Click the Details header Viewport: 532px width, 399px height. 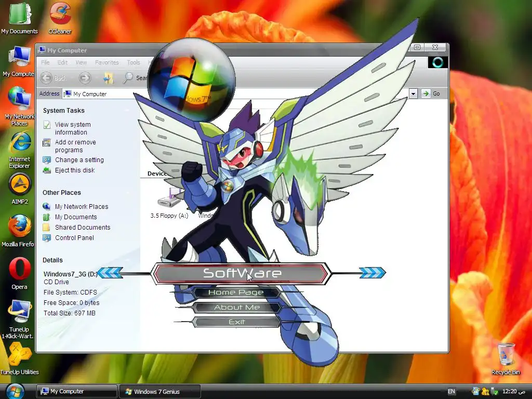pyautogui.click(x=52, y=260)
